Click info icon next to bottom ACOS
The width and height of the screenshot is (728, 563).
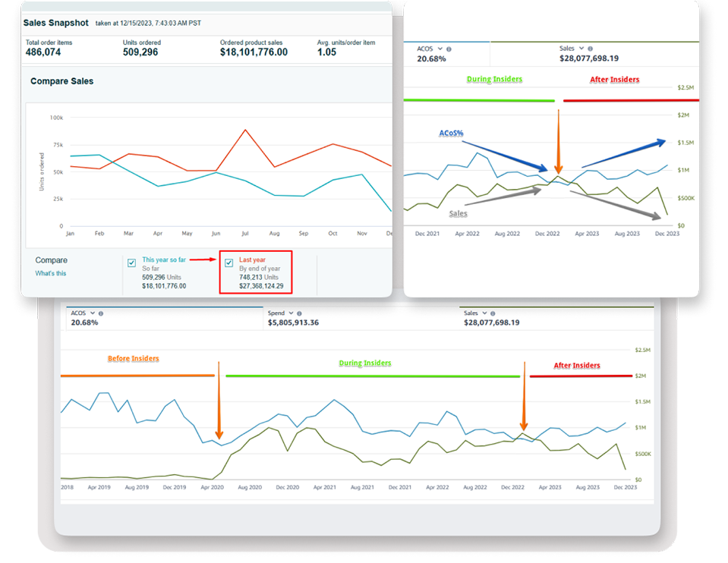[101, 313]
